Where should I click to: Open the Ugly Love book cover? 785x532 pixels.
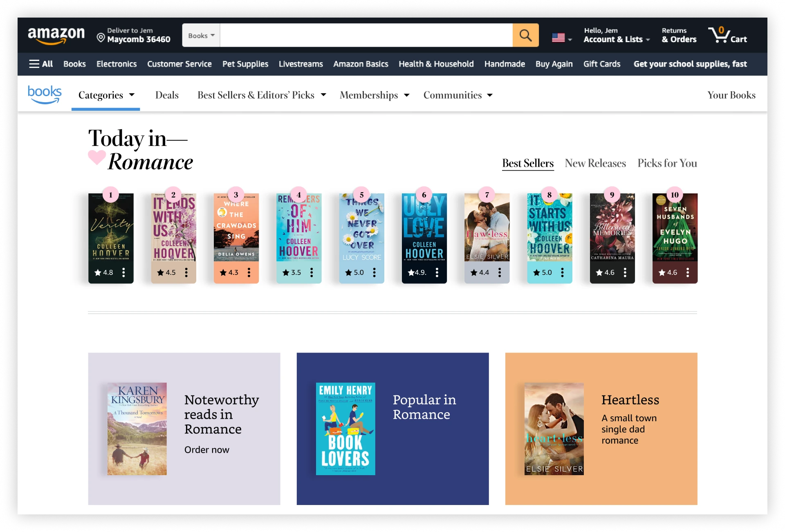[424, 227]
